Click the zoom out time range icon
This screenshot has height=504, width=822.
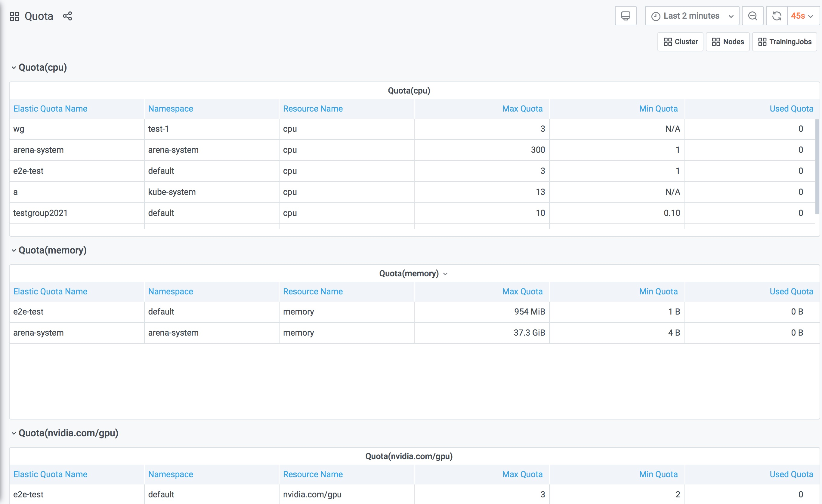[x=752, y=16]
